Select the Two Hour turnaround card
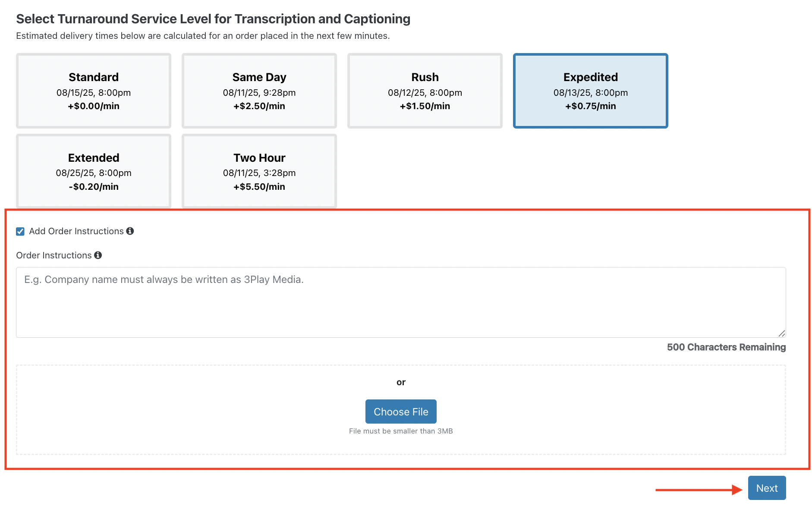The width and height of the screenshot is (812, 509). tap(259, 171)
